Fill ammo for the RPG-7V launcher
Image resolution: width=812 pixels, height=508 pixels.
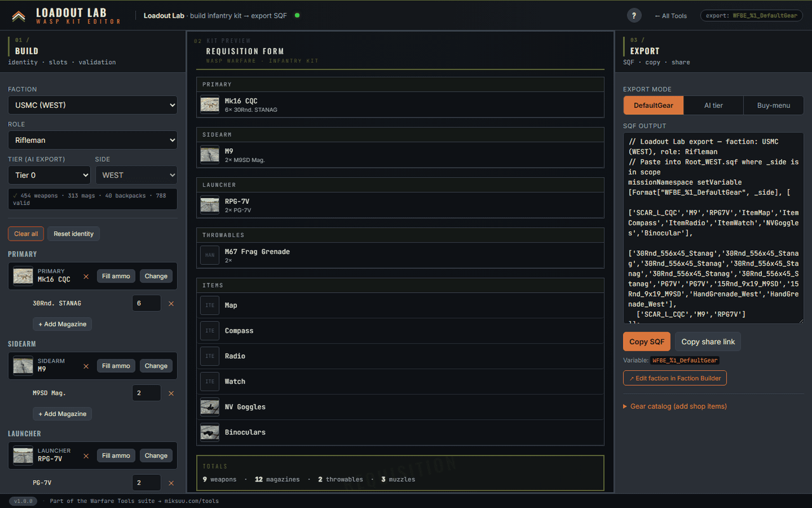[x=116, y=455]
